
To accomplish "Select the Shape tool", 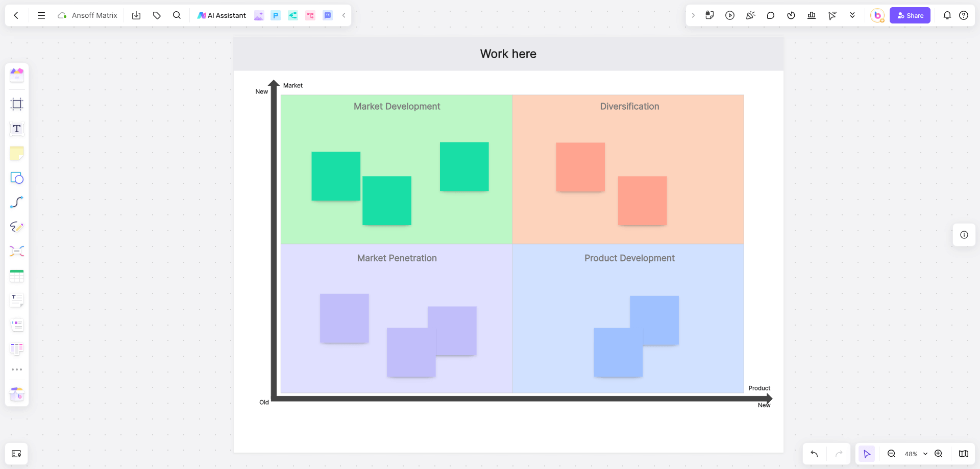I will click(x=17, y=178).
